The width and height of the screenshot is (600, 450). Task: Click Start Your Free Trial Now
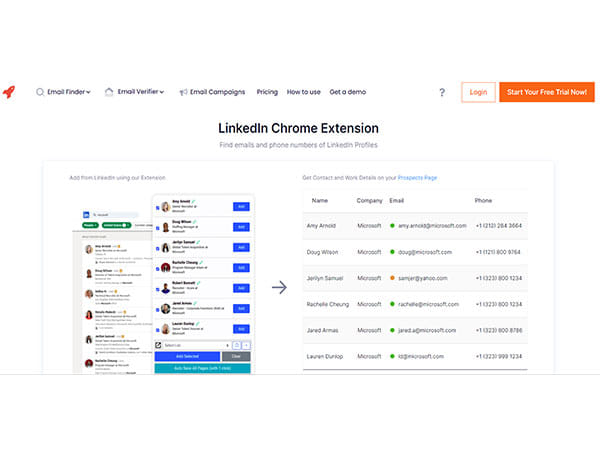coord(547,92)
